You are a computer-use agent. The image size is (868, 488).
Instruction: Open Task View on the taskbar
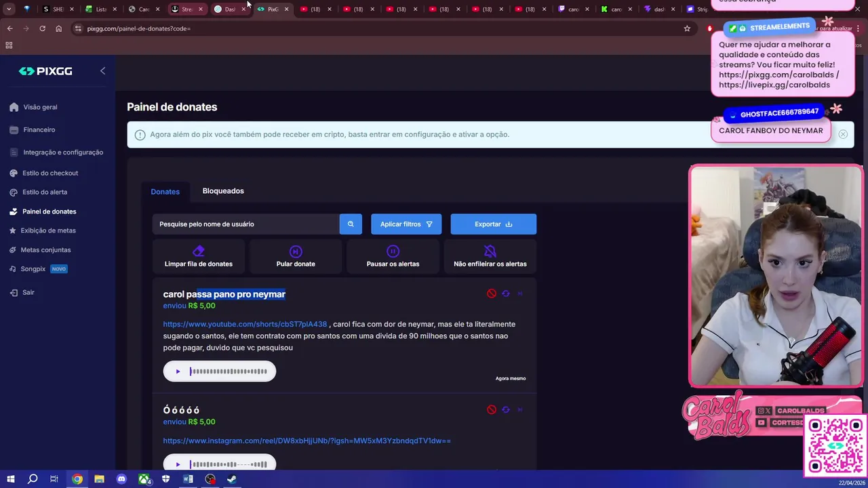(54, 479)
